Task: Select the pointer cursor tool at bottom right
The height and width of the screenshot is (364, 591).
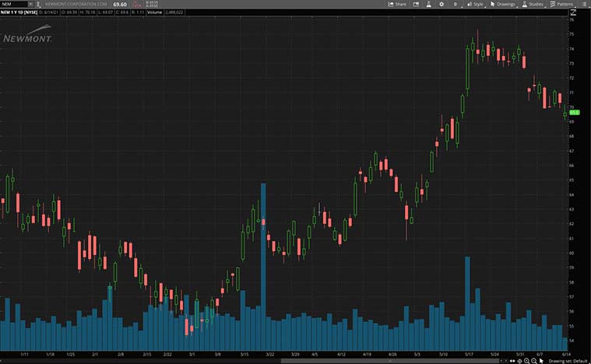Action: (x=541, y=361)
